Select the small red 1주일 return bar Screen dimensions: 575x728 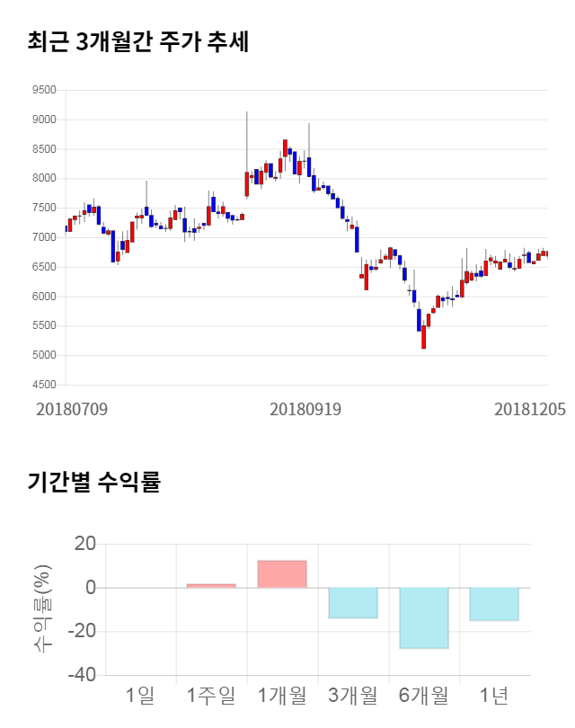tap(211, 586)
